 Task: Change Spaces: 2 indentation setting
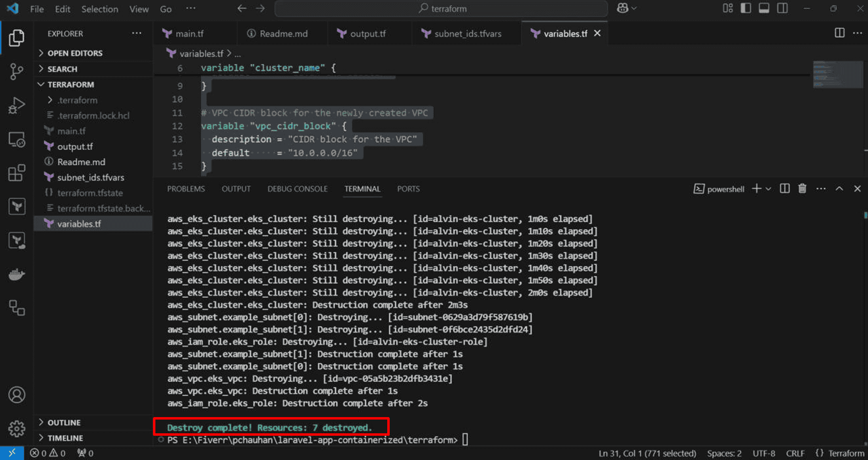[x=724, y=453]
